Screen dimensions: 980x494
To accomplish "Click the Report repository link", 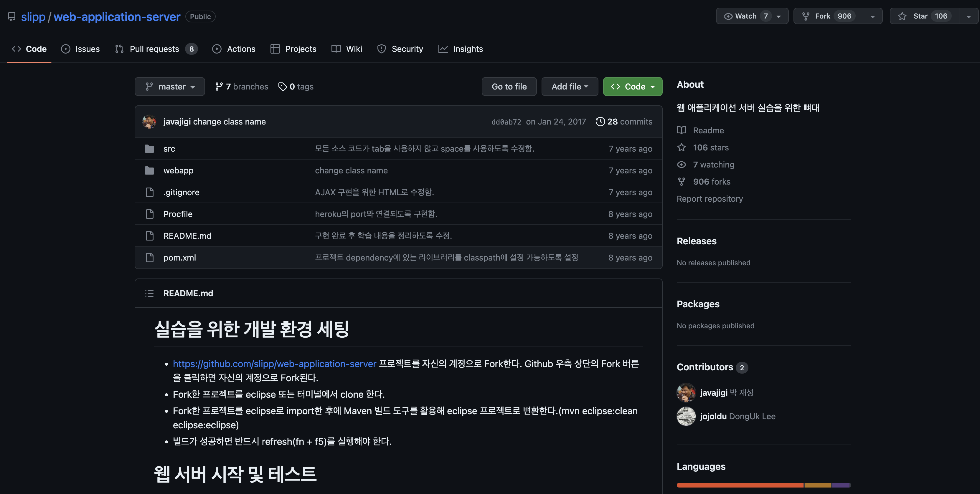I will point(710,199).
